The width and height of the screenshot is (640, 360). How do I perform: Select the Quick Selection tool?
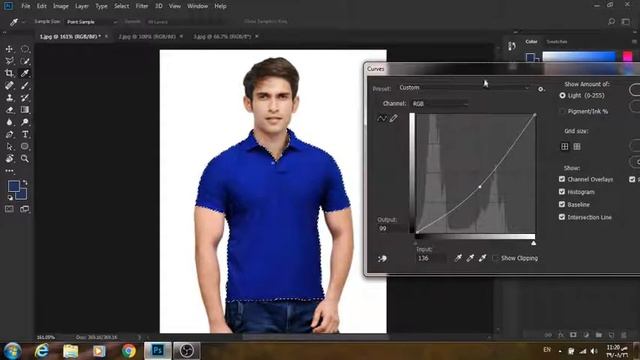[x=25, y=61]
